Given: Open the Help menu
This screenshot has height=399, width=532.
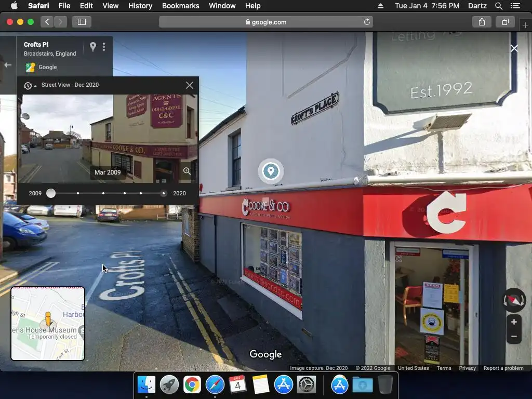Looking at the screenshot, I should click(253, 6).
